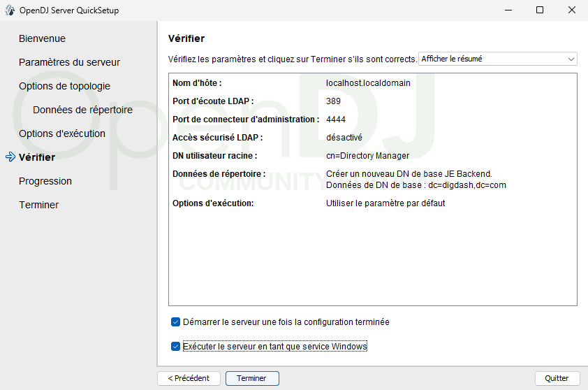Viewport: 588px width, 390px height.
Task: Click the dropdown arrow of summary combo box
Action: point(571,59)
